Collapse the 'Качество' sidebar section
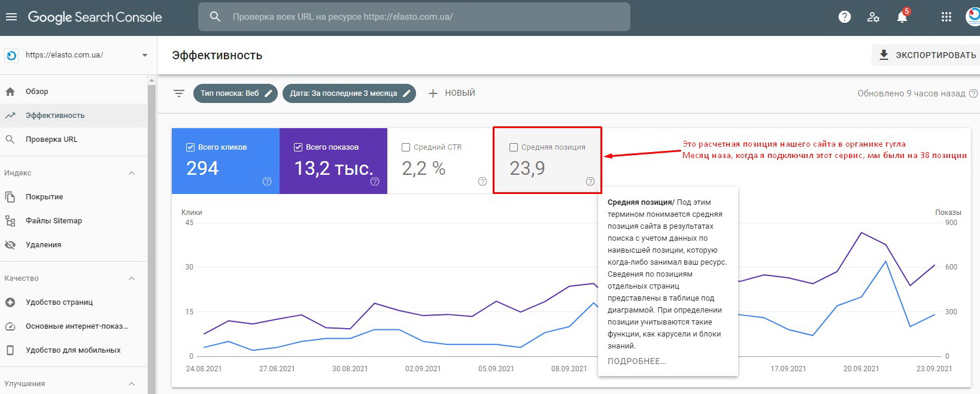 (x=132, y=278)
